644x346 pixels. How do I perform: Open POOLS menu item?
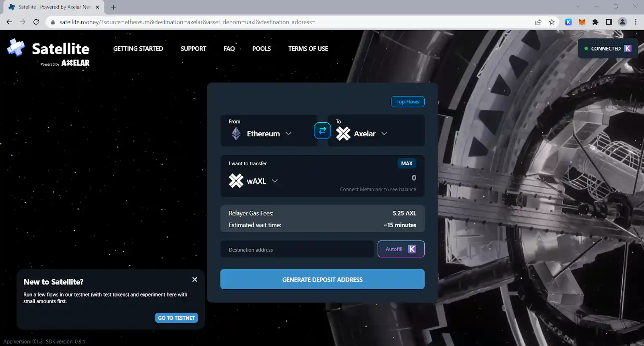tap(262, 49)
